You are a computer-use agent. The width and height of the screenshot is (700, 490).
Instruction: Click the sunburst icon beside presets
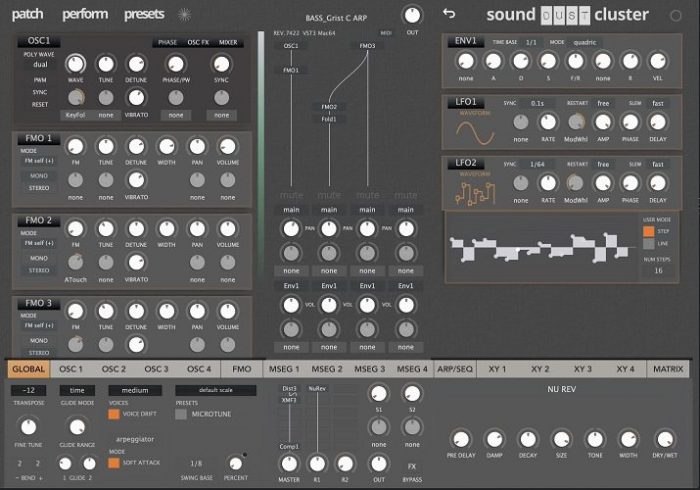pos(183,15)
